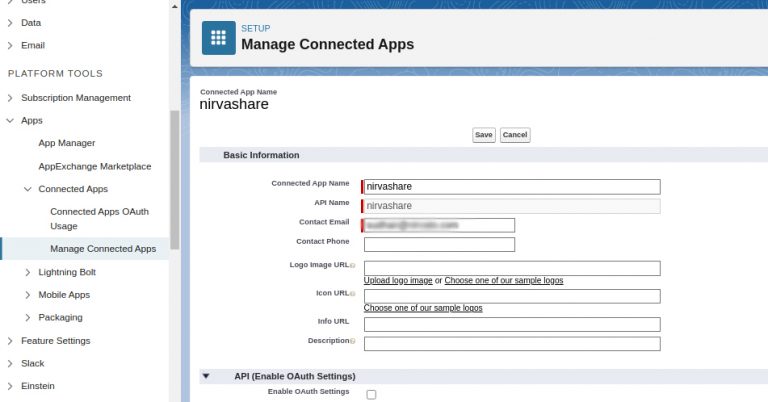Expand the Packaging chevron
Image resolution: width=768 pixels, height=402 pixels.
(x=27, y=317)
